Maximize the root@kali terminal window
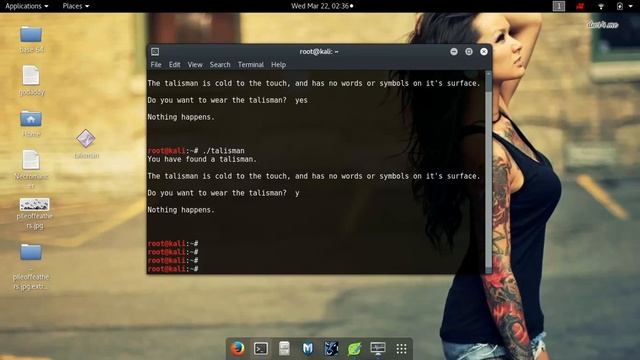Screen dimensions: 640x360 (x=469, y=51)
